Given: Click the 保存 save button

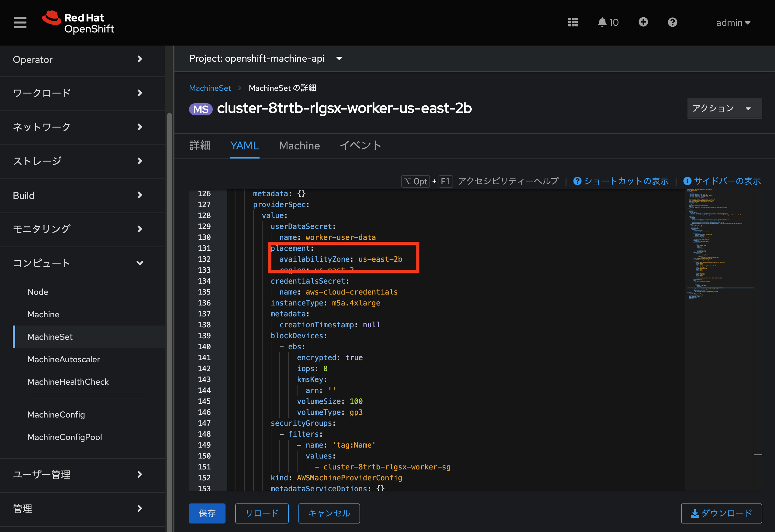Looking at the screenshot, I should (207, 513).
